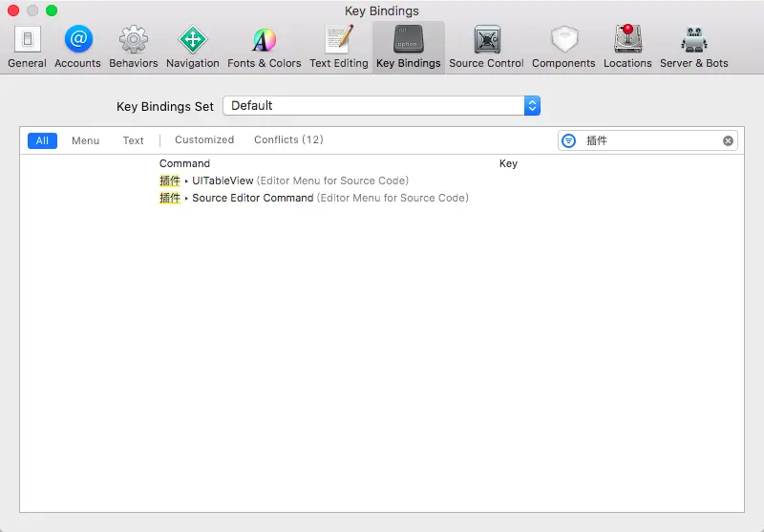Select the Source Editor Command row

point(382,198)
